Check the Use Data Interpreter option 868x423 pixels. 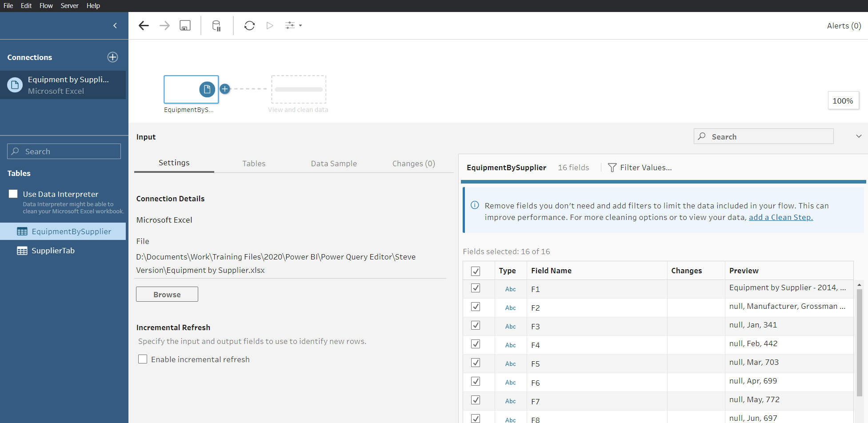tap(13, 193)
